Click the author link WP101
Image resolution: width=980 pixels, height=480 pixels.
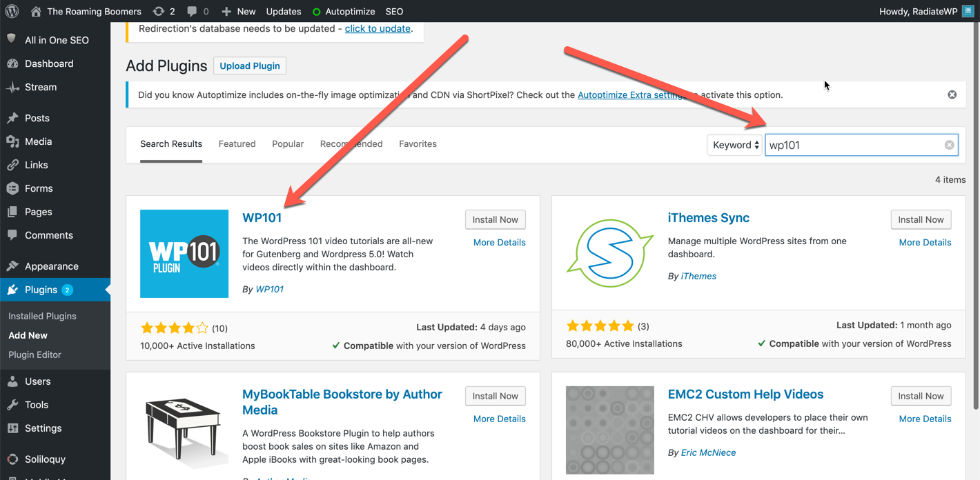270,289
